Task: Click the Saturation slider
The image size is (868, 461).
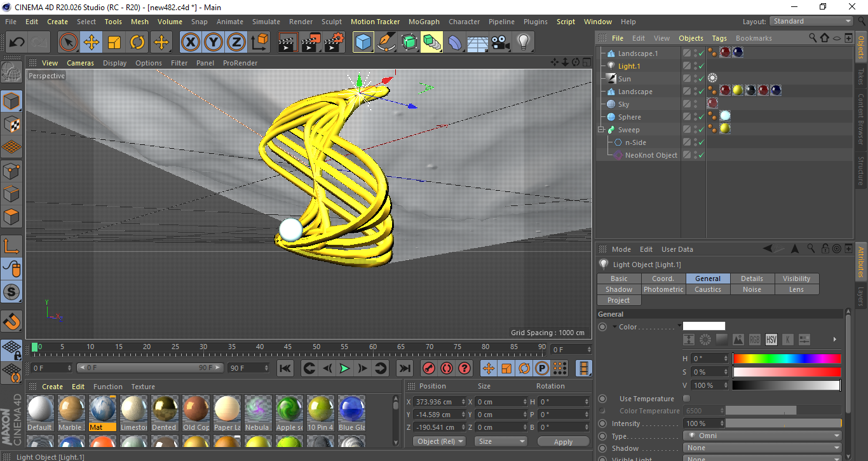Action: pos(787,372)
